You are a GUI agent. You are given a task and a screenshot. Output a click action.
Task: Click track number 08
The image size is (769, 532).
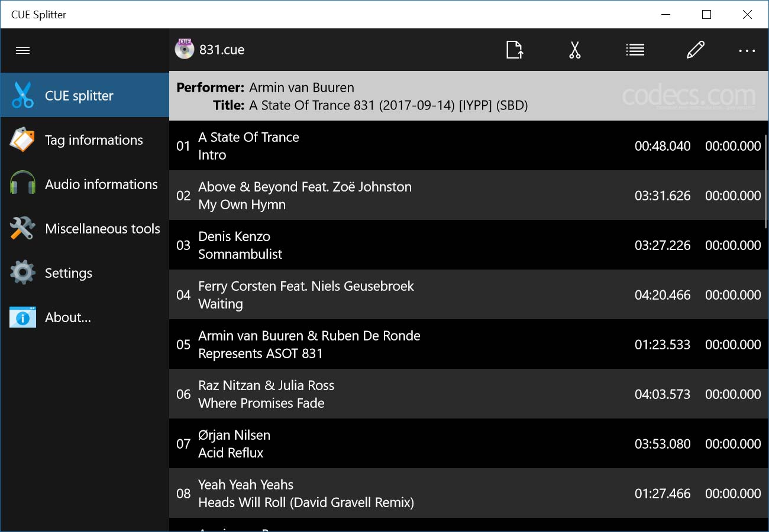point(183,494)
